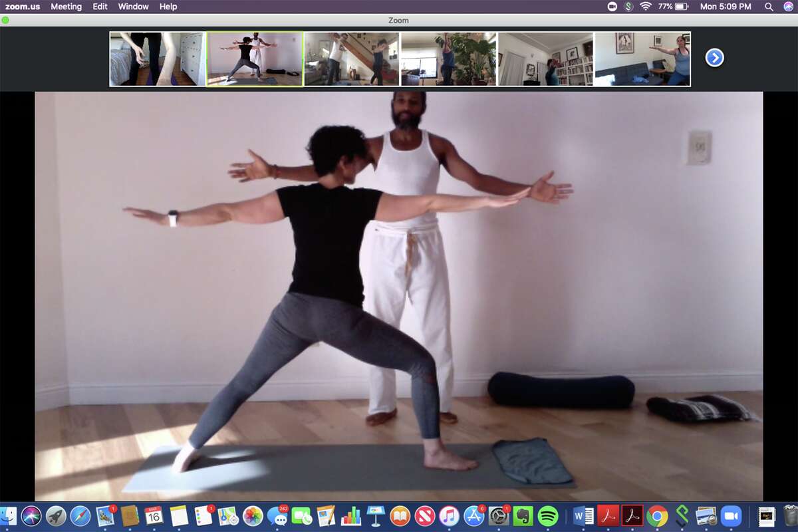Open the Window menu
This screenshot has width=798, height=532.
[x=133, y=7]
